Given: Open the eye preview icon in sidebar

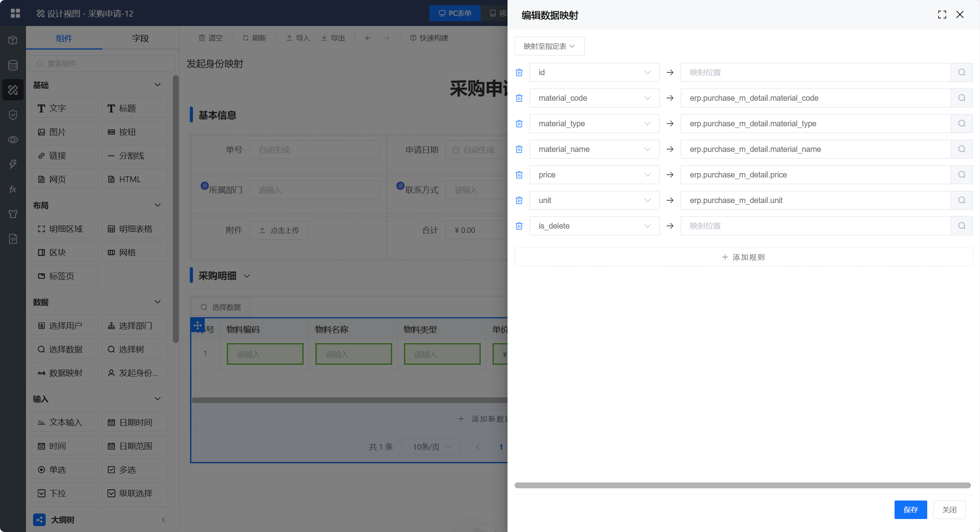Looking at the screenshot, I should 13,140.
